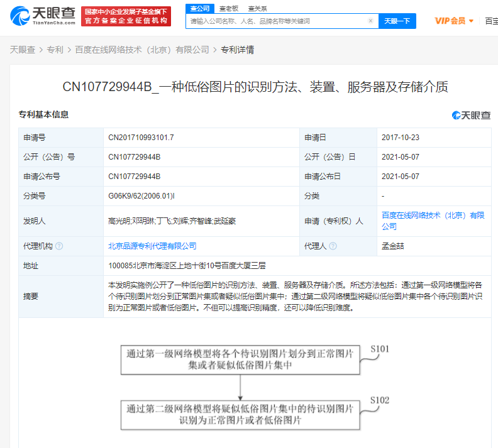Open the 百度在线网络技术 breadcrumb link

pos(142,50)
